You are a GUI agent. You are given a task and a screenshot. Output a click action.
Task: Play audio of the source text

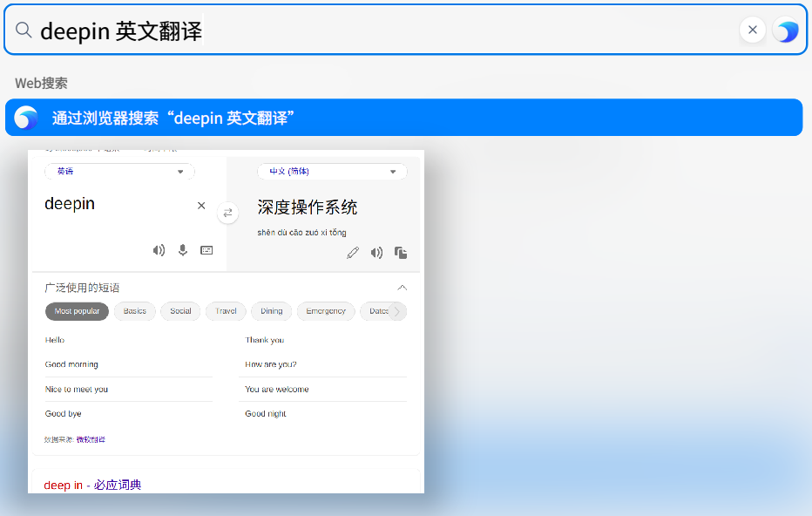point(159,251)
